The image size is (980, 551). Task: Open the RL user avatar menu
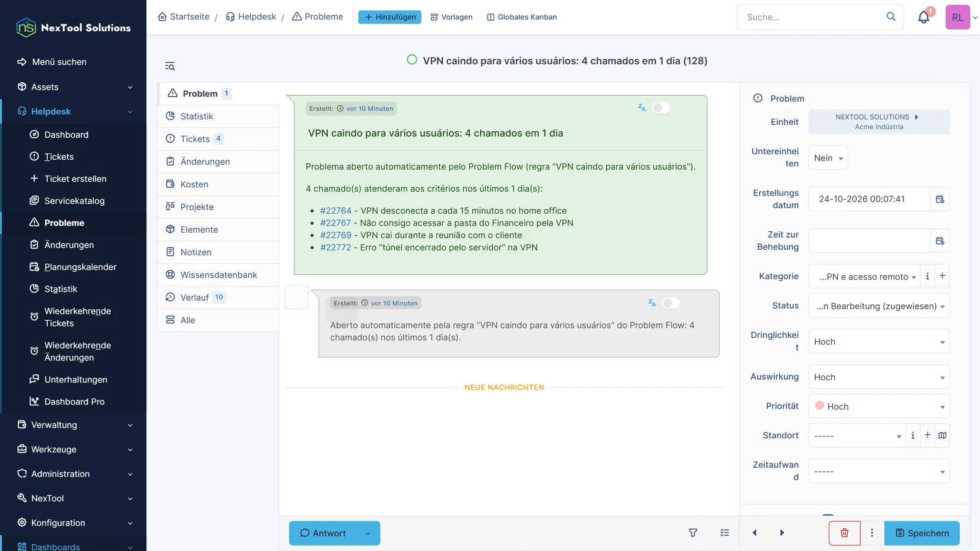click(958, 17)
